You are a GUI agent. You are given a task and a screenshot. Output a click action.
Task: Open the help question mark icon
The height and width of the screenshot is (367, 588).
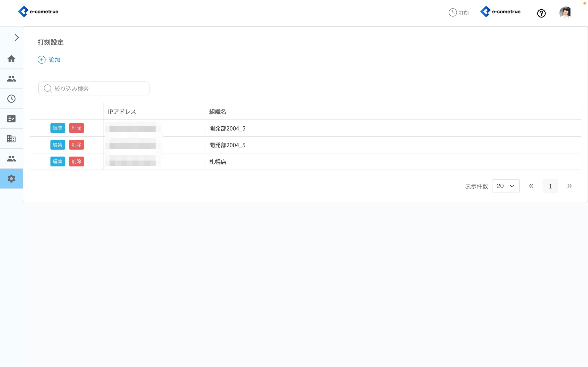pyautogui.click(x=541, y=13)
